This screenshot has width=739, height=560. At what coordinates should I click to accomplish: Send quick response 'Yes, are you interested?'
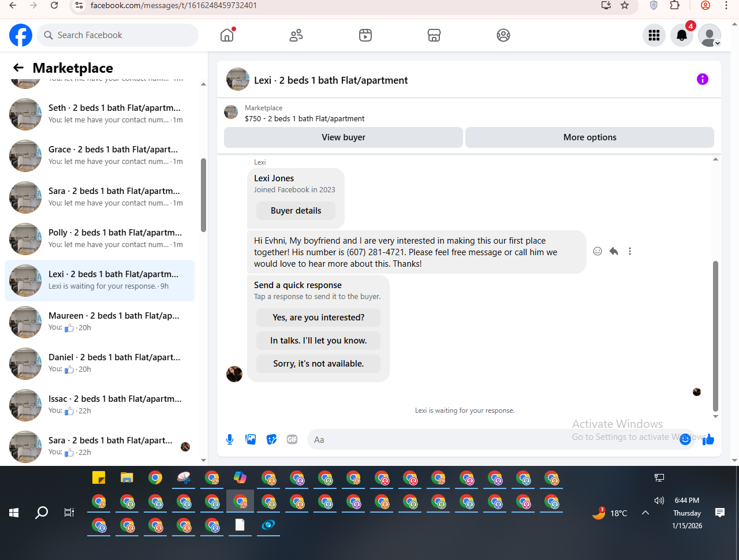click(319, 318)
